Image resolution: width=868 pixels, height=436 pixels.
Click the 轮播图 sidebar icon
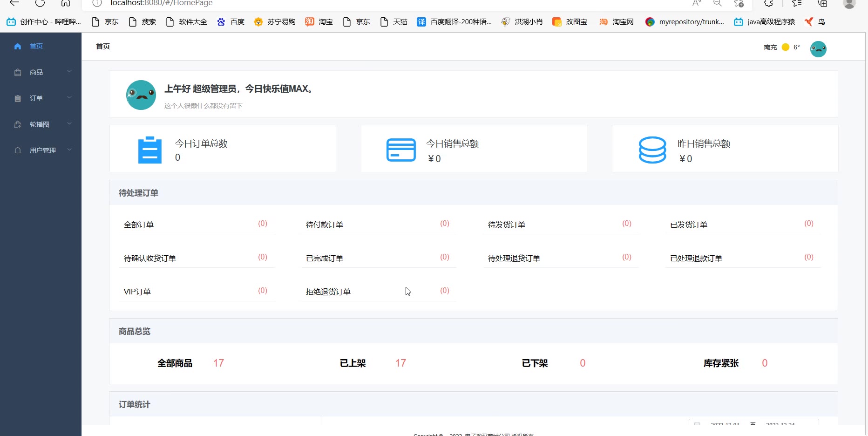18,124
